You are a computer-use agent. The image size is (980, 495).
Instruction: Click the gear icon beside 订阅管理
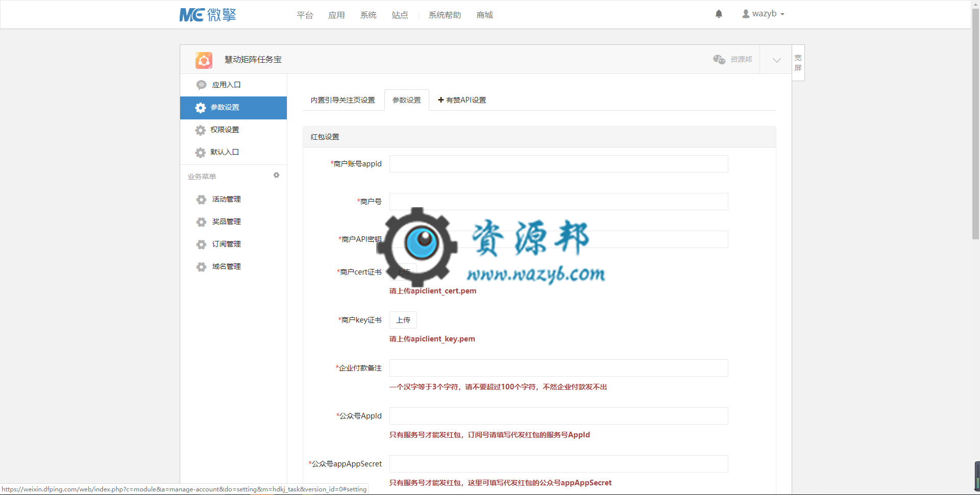coord(201,244)
